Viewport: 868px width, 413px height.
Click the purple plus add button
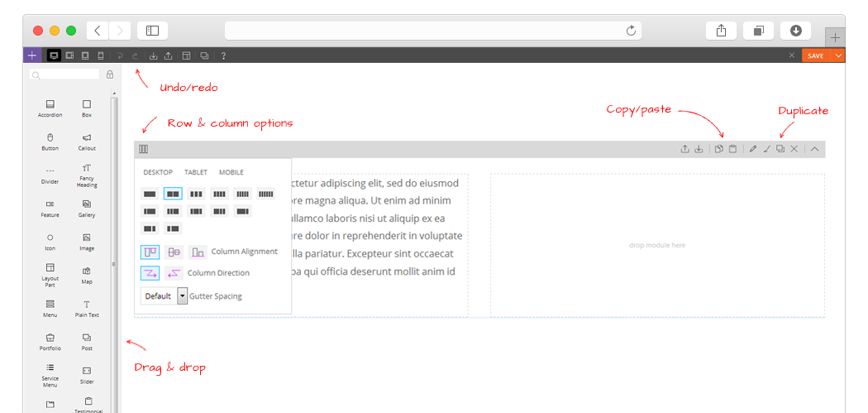point(32,55)
